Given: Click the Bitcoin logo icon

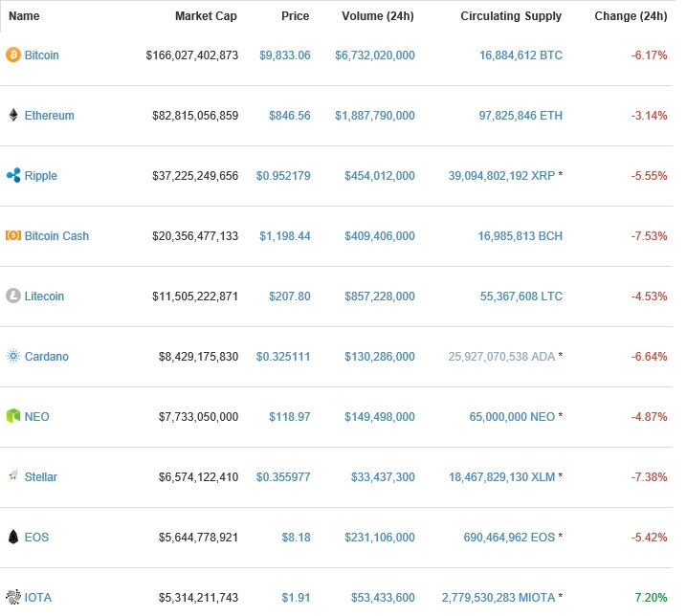Looking at the screenshot, I should pyautogui.click(x=13, y=55).
